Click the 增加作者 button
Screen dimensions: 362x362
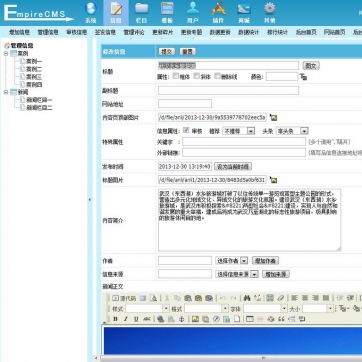pyautogui.click(x=265, y=261)
